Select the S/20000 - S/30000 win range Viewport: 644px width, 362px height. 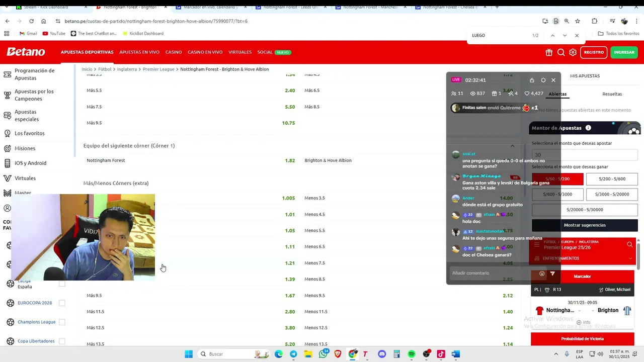click(585, 210)
